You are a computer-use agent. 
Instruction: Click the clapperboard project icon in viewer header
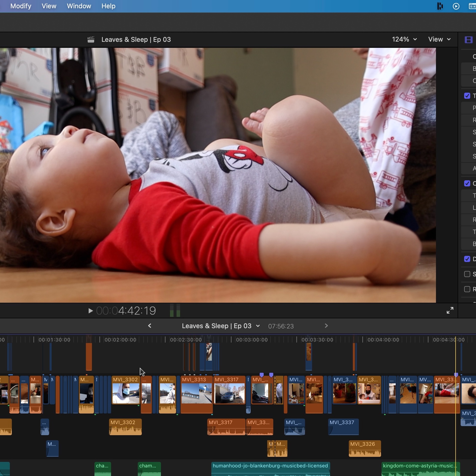click(x=91, y=39)
